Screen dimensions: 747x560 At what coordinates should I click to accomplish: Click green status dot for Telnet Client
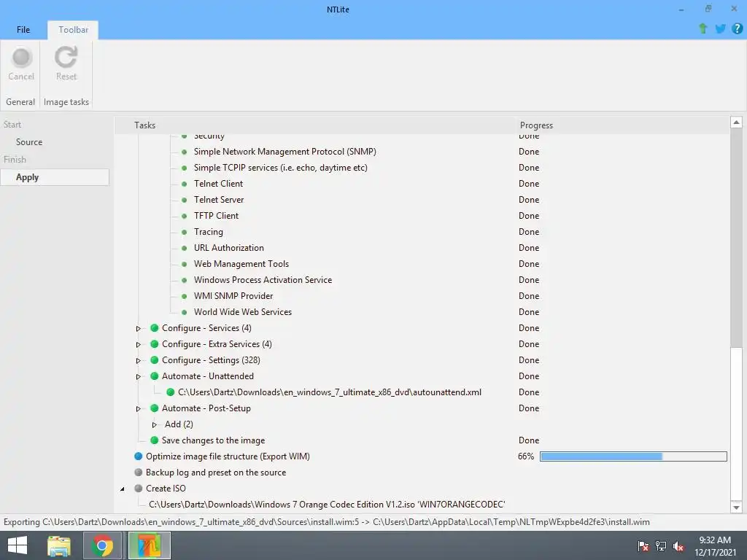coord(185,184)
